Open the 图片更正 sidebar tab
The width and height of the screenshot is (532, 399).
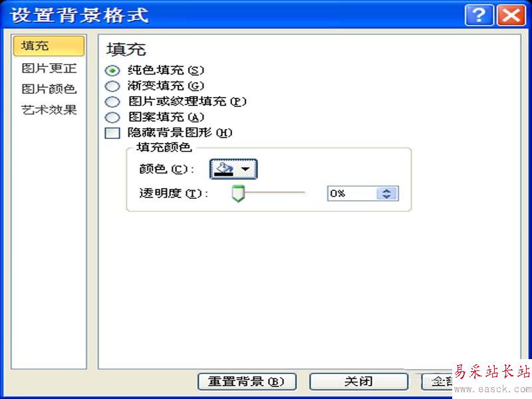49,68
